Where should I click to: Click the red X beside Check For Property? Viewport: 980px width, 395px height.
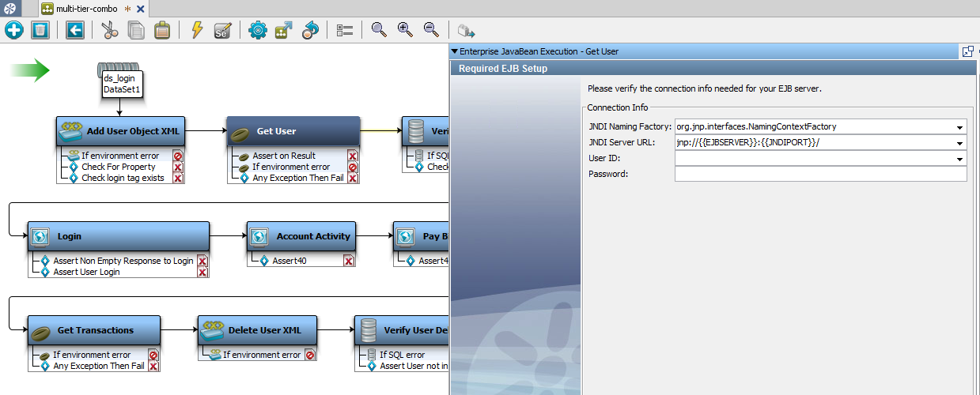pos(178,167)
